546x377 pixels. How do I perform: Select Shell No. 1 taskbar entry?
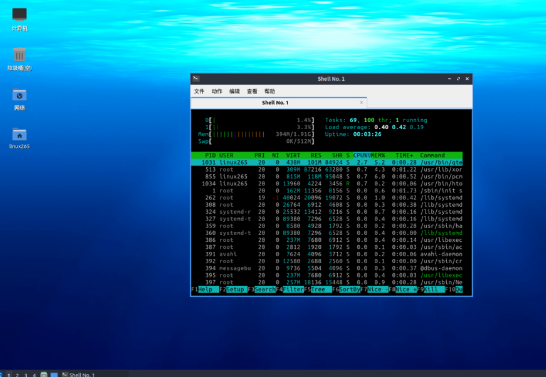click(94, 375)
